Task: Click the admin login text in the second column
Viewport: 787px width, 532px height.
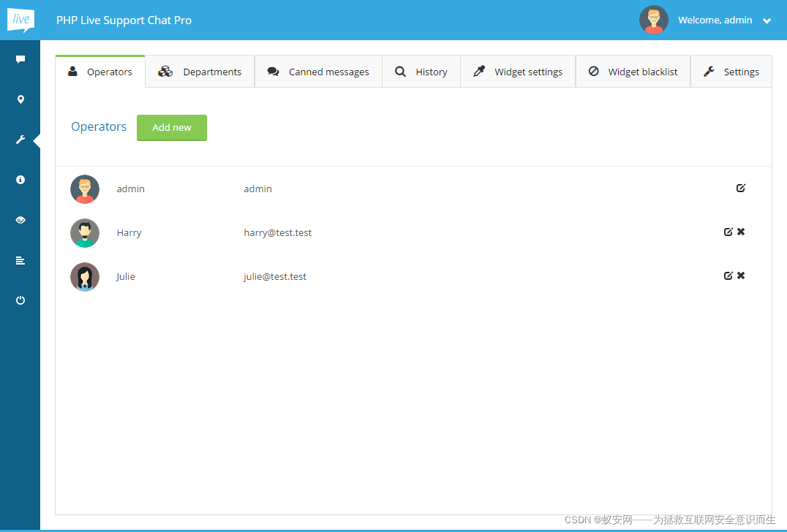Action: (258, 189)
